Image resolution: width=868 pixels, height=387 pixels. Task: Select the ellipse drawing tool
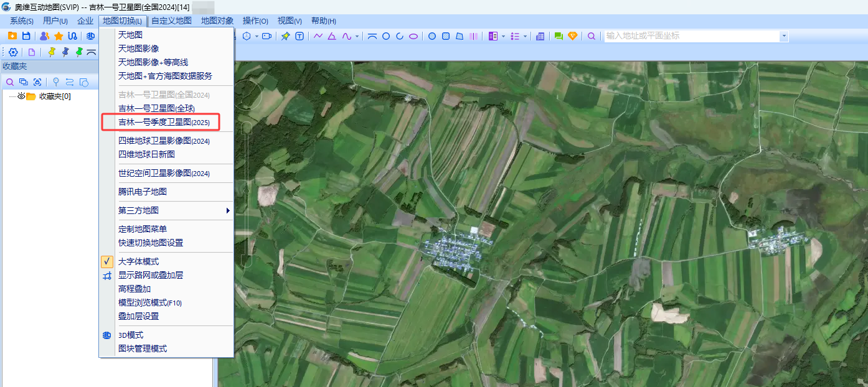pos(413,36)
